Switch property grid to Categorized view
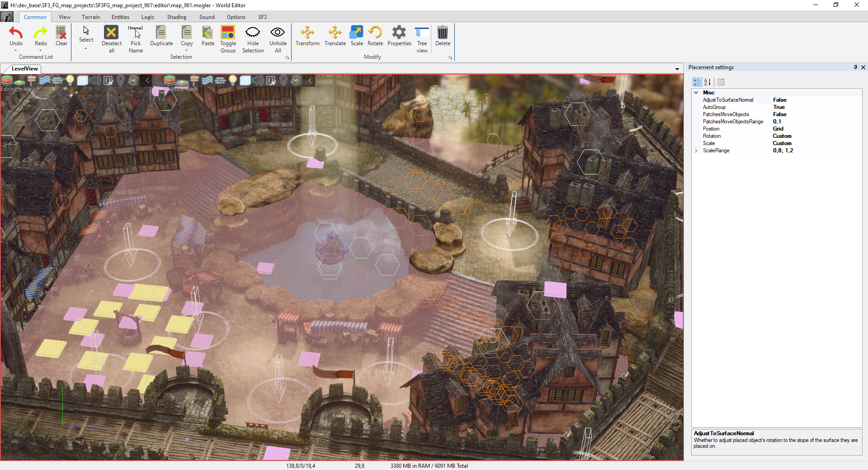 [697, 82]
